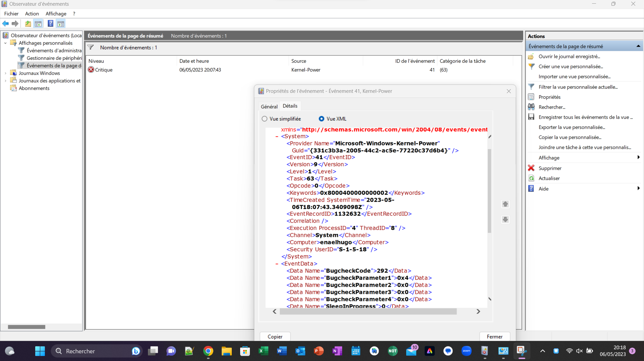
Task: Click the up-one-level folder toolbar icon
Action: [x=28, y=23]
